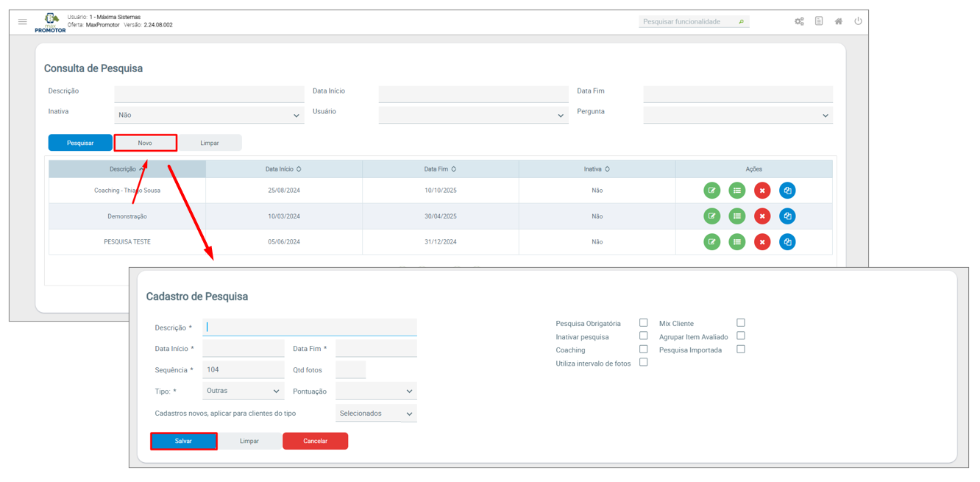Check the Mix Cliente checkbox
Viewport: 980px width, 482px height.
[741, 322]
